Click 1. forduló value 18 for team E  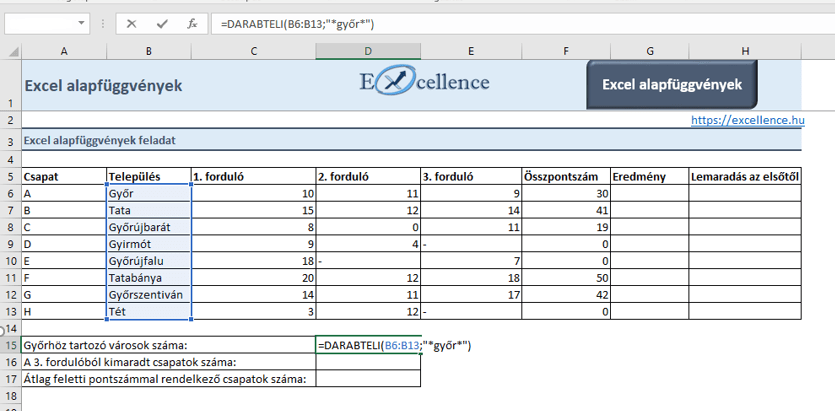(253, 261)
